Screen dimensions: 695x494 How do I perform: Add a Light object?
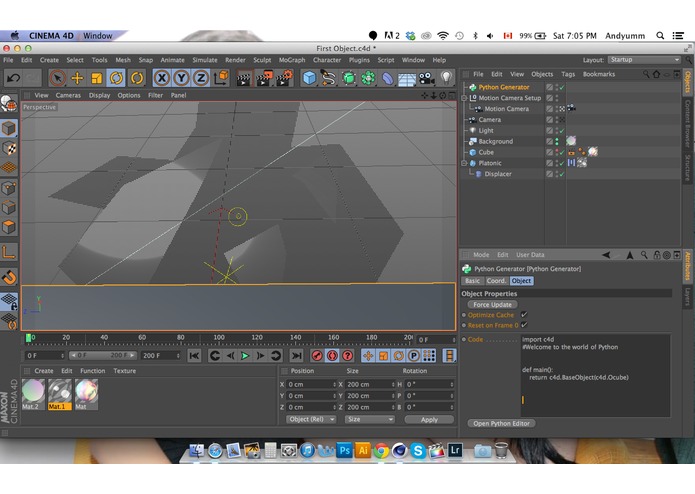[446, 78]
